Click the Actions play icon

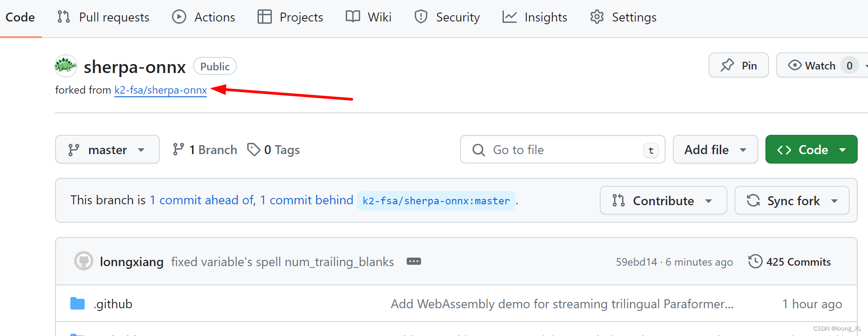(x=179, y=17)
